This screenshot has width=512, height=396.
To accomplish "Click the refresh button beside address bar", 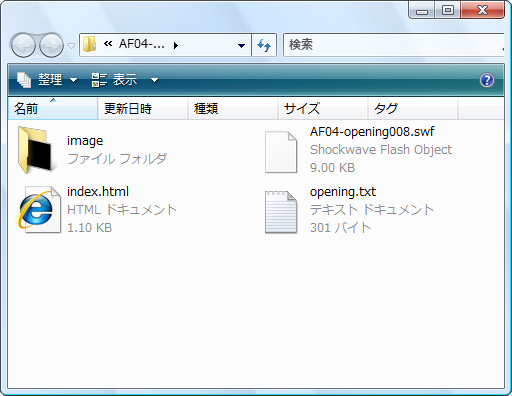I will (x=264, y=45).
